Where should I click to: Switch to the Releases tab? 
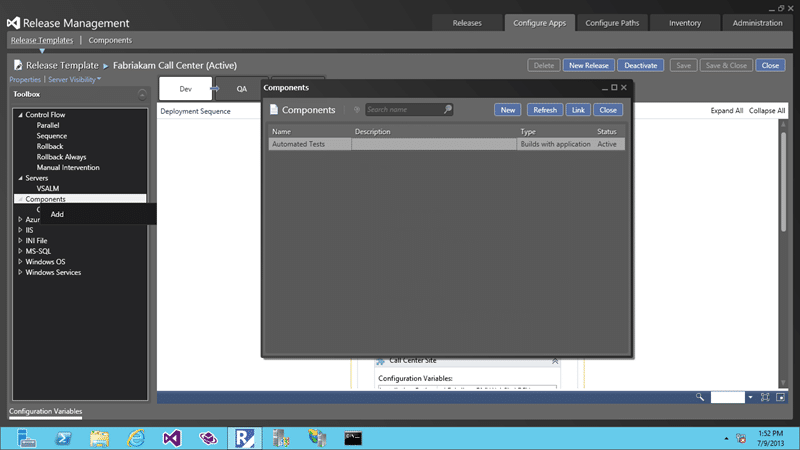click(467, 23)
